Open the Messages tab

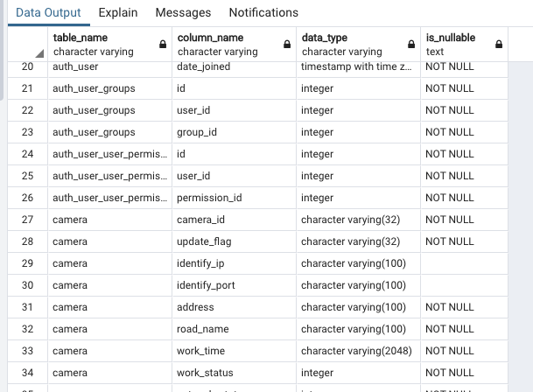(183, 12)
